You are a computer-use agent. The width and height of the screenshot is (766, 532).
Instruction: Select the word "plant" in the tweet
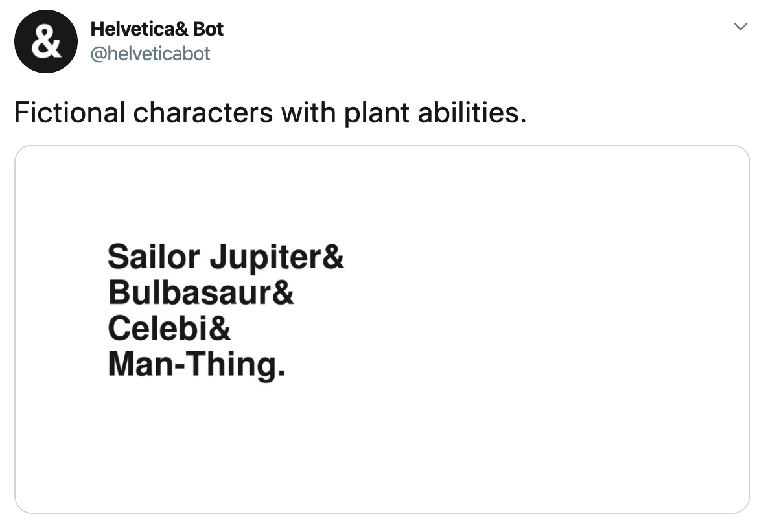click(x=377, y=113)
